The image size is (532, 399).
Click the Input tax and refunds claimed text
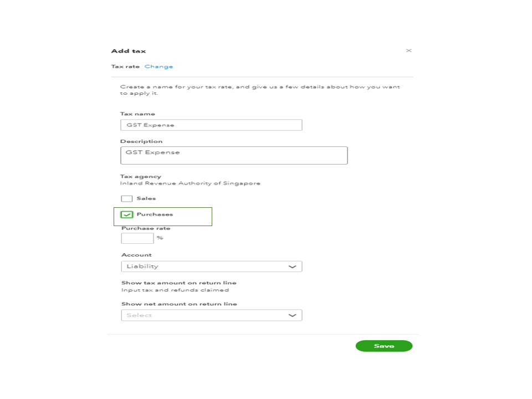click(175, 290)
